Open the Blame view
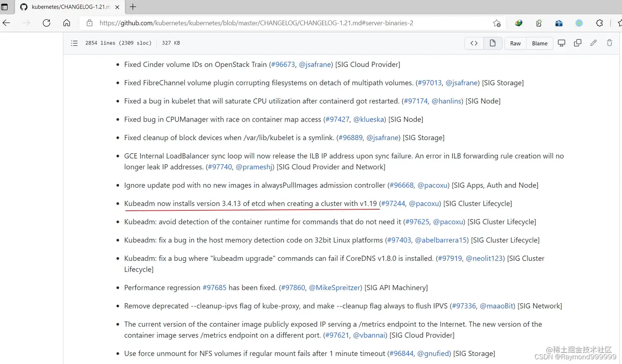 pos(539,43)
